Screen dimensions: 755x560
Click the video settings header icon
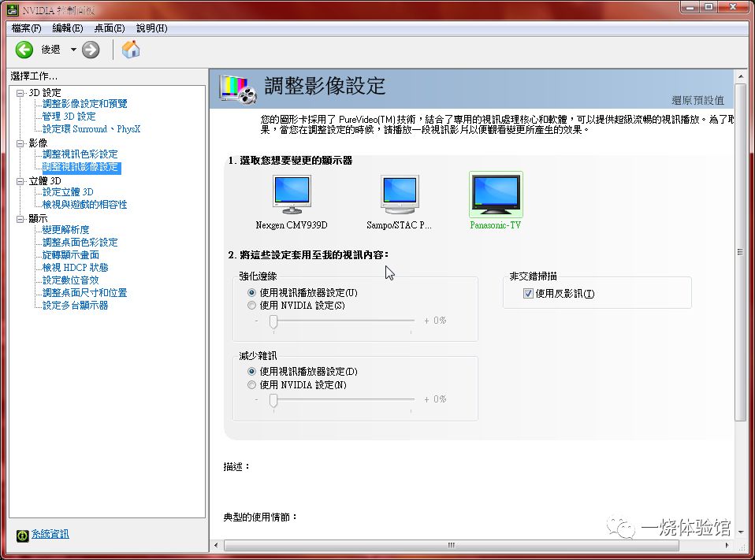(237, 89)
